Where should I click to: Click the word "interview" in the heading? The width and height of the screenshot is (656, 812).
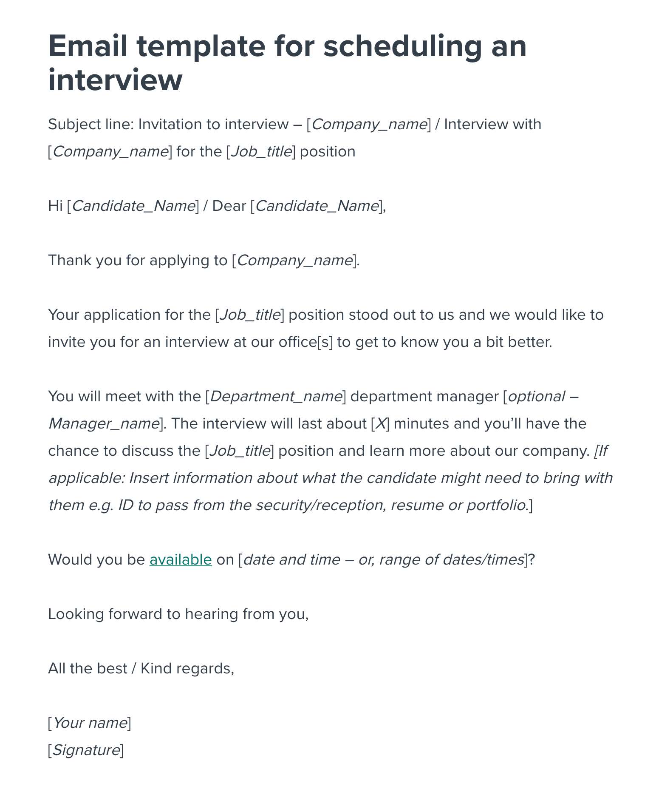(115, 80)
